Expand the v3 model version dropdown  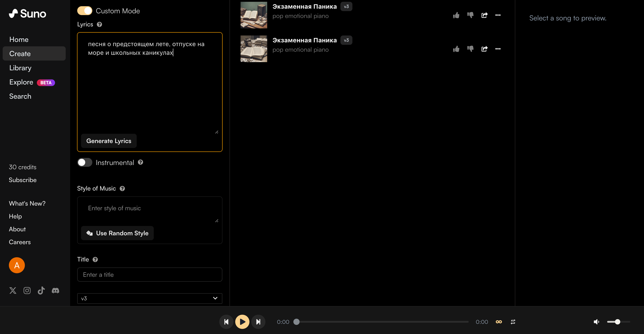point(150,299)
